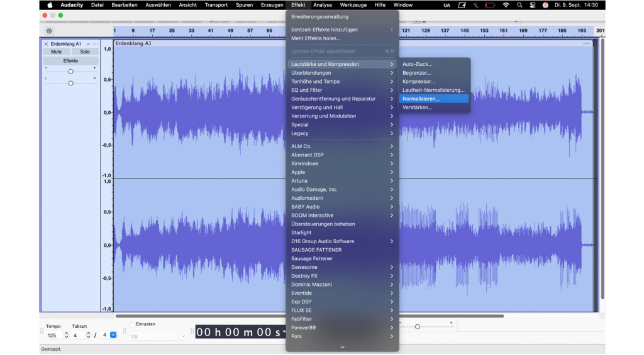Click the Tempo value field 125
This screenshot has width=644, height=355.
54,336
